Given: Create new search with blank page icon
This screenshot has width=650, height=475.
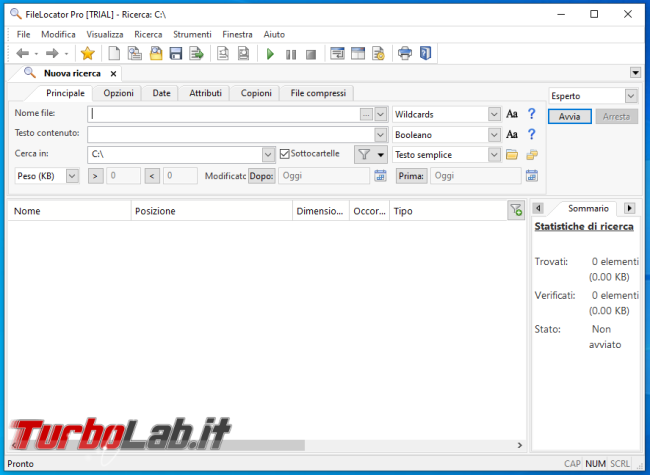Looking at the screenshot, I should point(114,53).
